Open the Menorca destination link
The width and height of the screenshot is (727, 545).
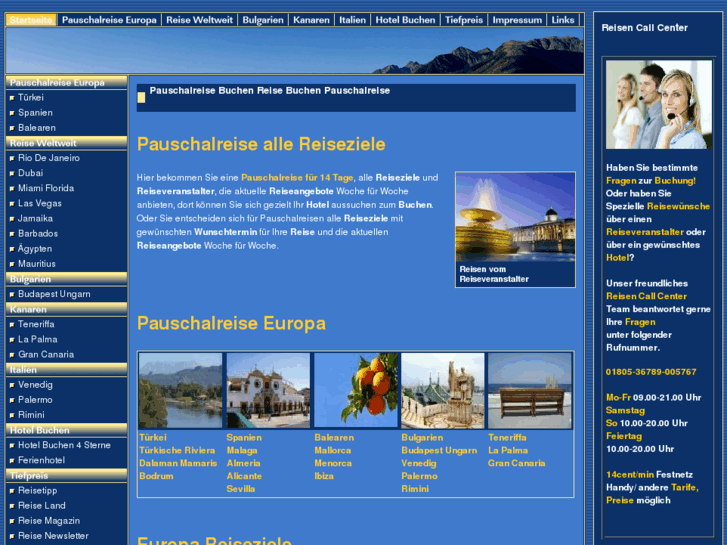pos(333,463)
